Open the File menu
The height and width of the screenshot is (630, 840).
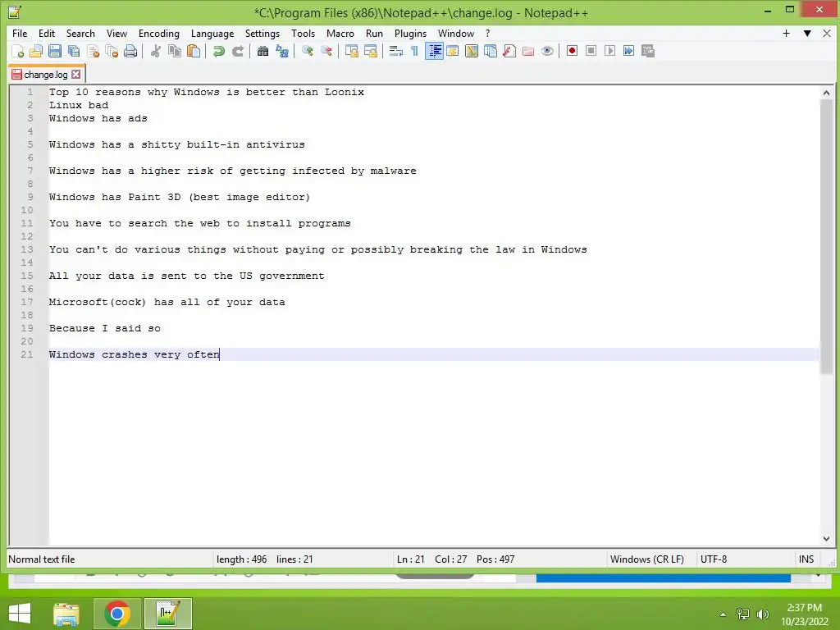coord(20,33)
